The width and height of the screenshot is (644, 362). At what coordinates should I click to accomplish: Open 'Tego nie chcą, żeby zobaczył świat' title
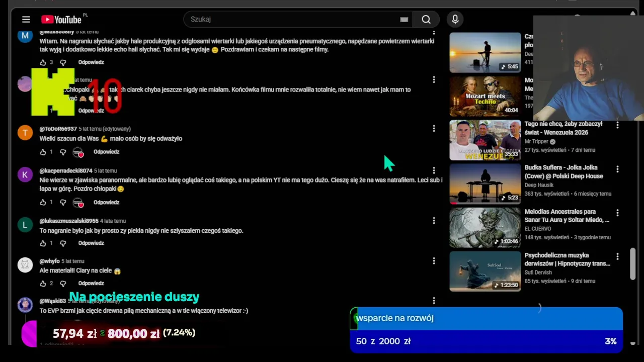click(x=563, y=128)
